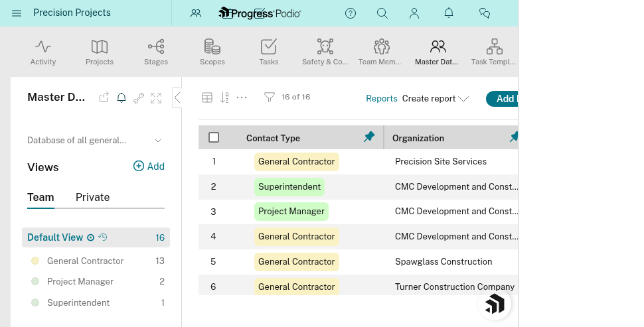Click the General Contractor tag in row 5

(297, 262)
